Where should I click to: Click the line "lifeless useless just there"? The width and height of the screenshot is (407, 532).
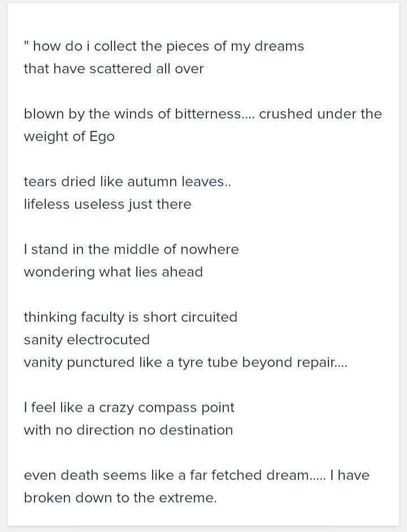pyautogui.click(x=107, y=204)
